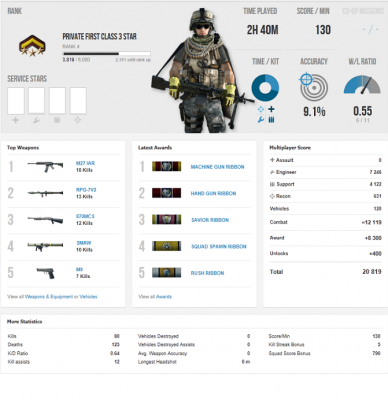Click the Score / Min value '130' beside Time Played
Screen dimensions: 388x400
(x=323, y=30)
